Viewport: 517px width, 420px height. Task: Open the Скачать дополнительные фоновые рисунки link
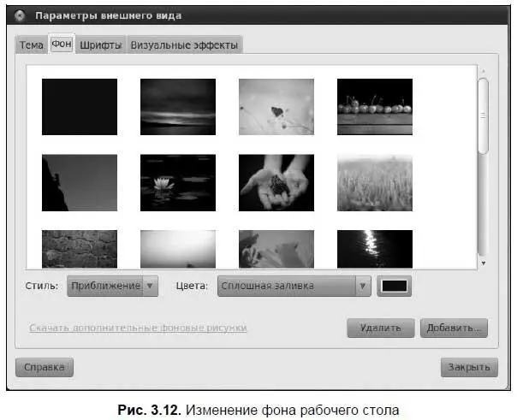[138, 328]
